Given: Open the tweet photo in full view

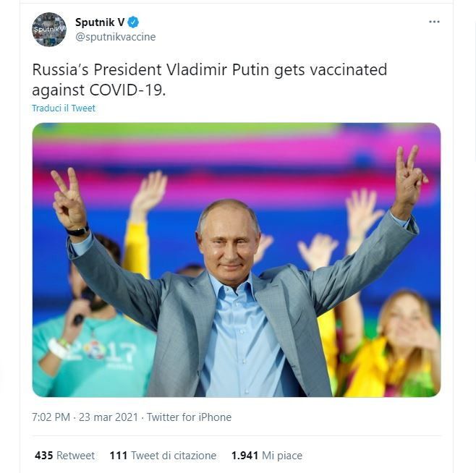Looking at the screenshot, I should point(236,260).
